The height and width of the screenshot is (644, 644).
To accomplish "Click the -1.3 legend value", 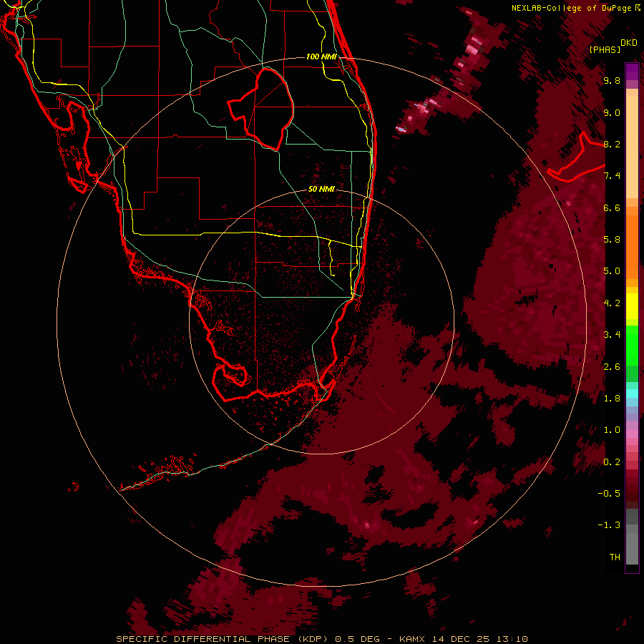I will click(x=609, y=525).
